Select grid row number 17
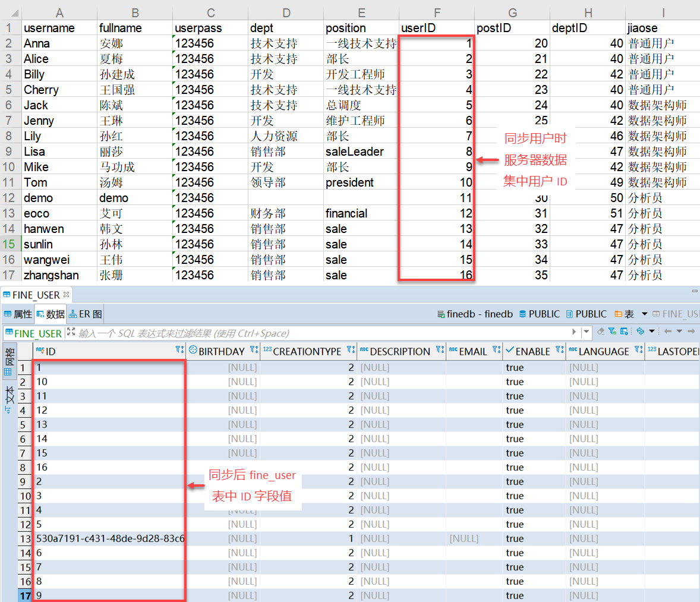 [25, 595]
